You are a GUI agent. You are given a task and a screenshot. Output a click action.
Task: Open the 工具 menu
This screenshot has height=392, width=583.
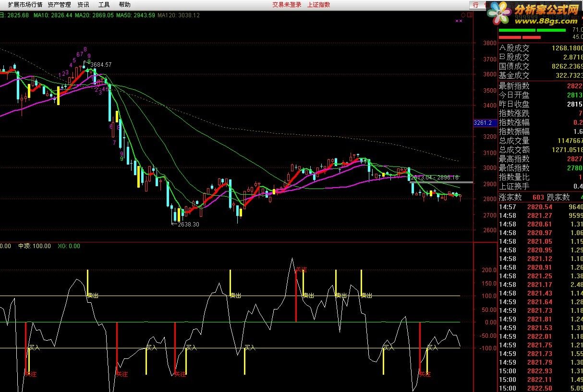click(x=104, y=5)
